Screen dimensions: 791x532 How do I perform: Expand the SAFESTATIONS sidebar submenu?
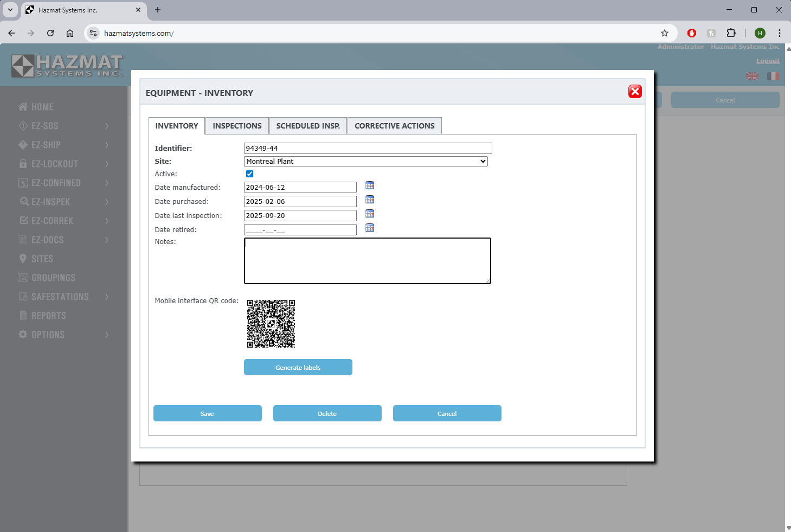[64, 297]
